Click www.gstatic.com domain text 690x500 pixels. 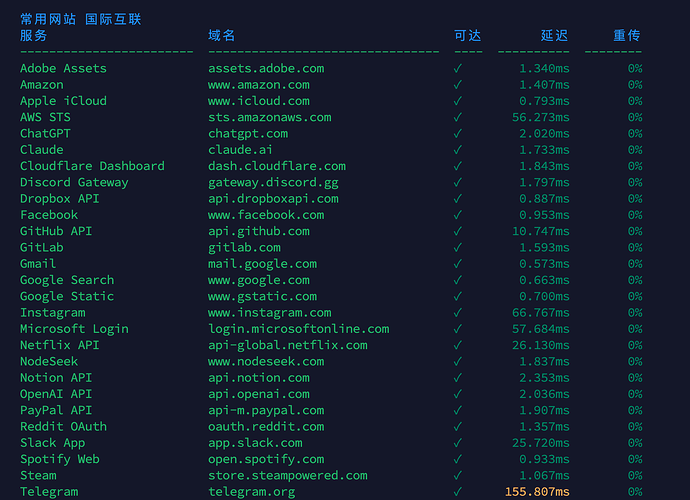point(263,297)
